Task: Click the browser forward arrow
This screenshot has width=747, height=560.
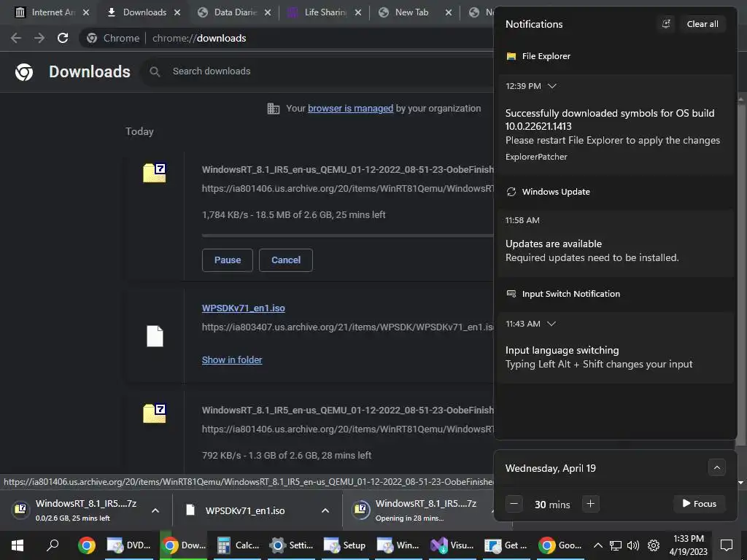Action: point(39,38)
